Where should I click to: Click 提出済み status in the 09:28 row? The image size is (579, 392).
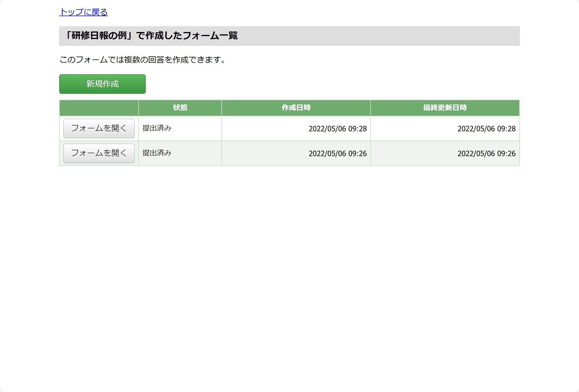pyautogui.click(x=157, y=128)
